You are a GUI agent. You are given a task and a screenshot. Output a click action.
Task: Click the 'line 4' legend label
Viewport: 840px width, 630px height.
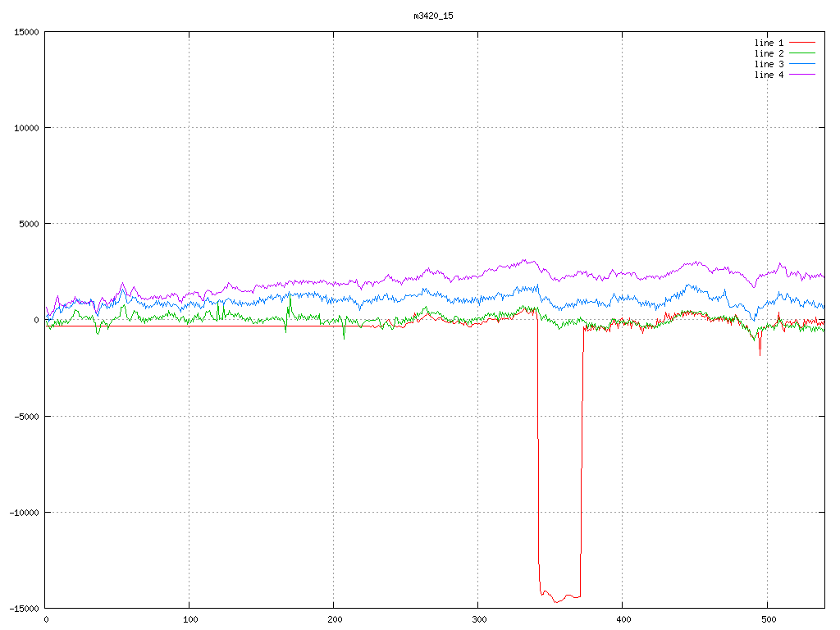769,75
